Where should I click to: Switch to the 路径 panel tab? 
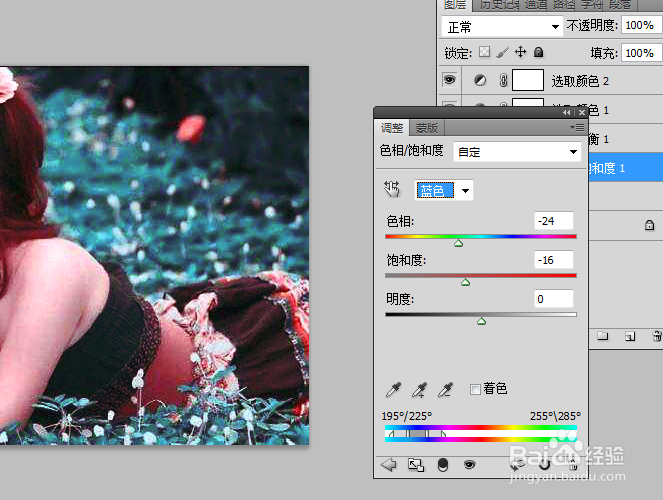pos(564,5)
